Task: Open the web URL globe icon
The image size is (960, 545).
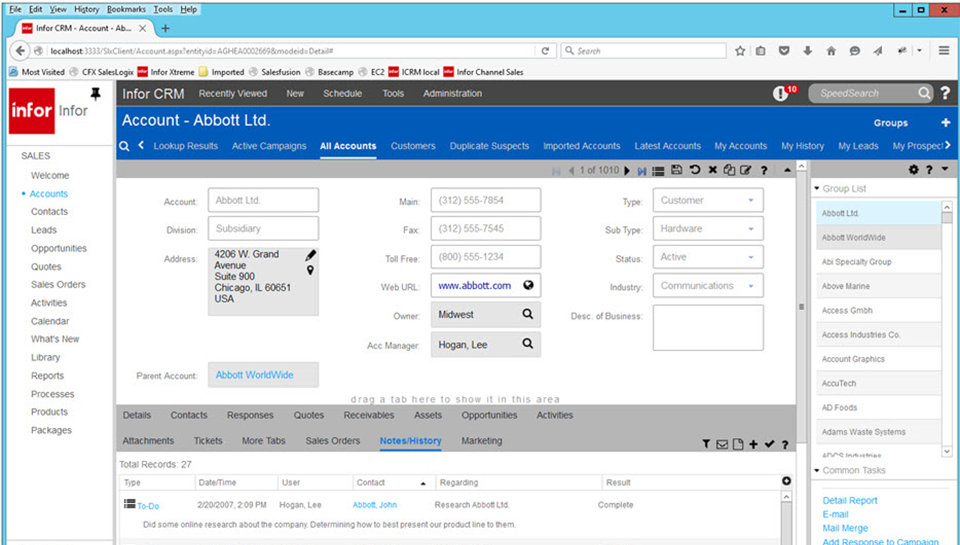Action: pos(528,285)
